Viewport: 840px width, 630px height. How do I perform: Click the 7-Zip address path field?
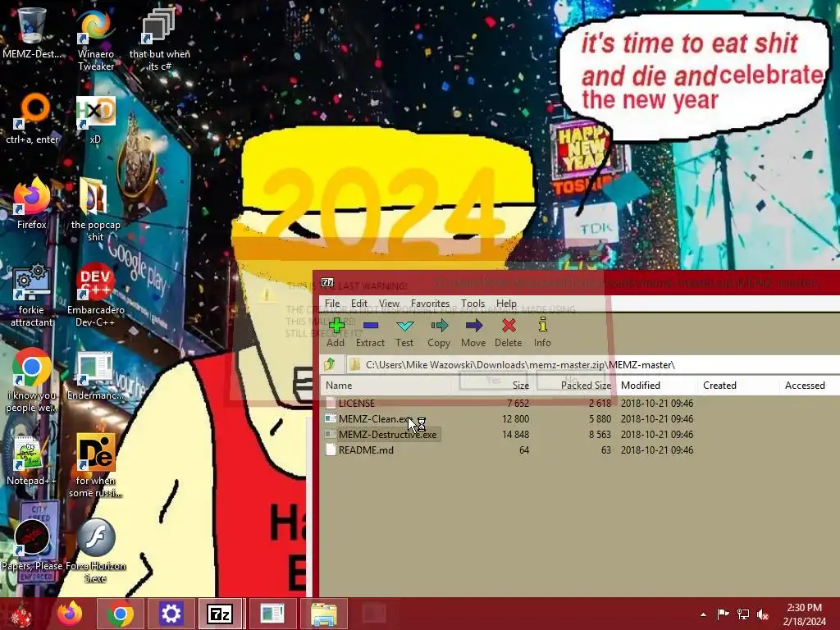pos(592,365)
